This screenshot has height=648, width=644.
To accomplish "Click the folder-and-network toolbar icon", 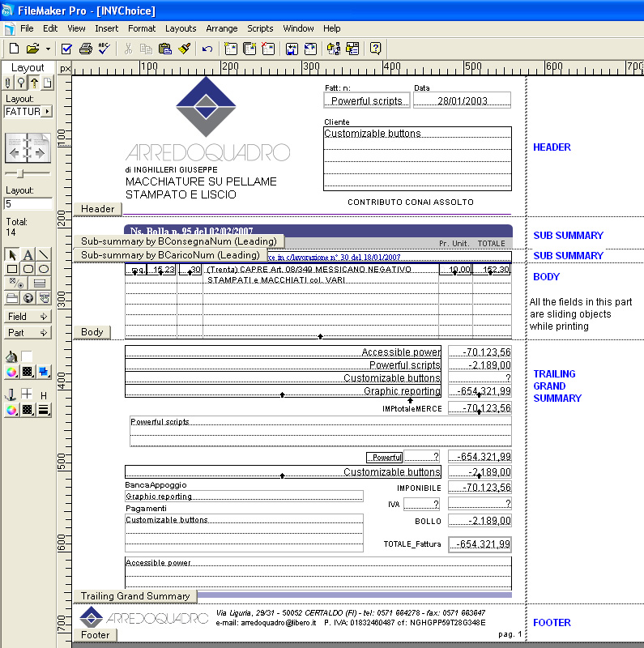I will 334,49.
